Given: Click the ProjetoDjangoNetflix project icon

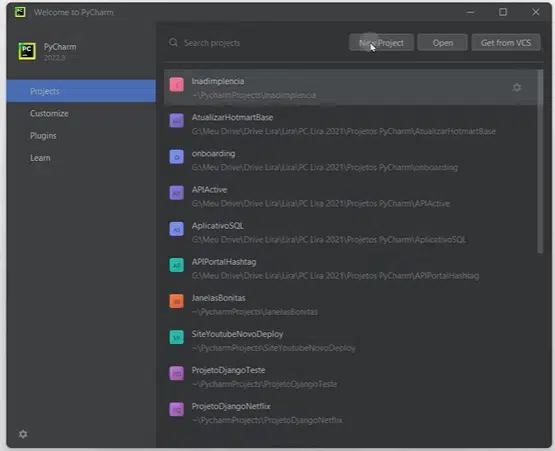Looking at the screenshot, I should pos(177,410).
